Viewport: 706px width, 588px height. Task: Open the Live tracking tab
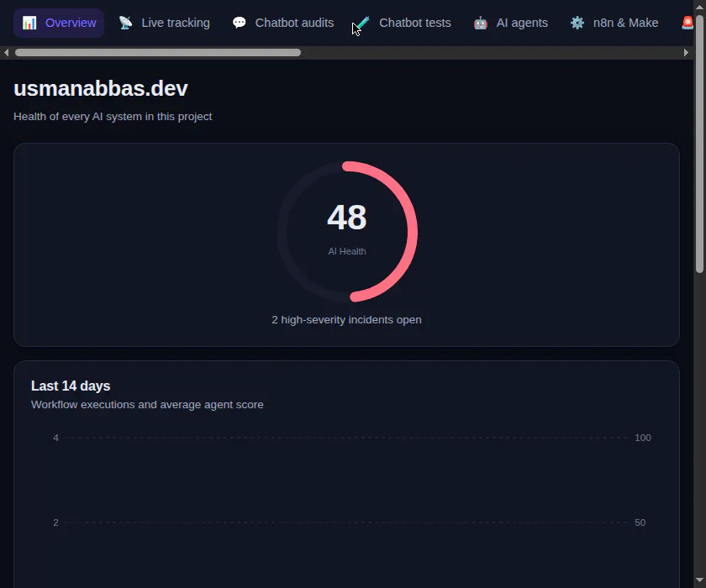click(x=165, y=23)
